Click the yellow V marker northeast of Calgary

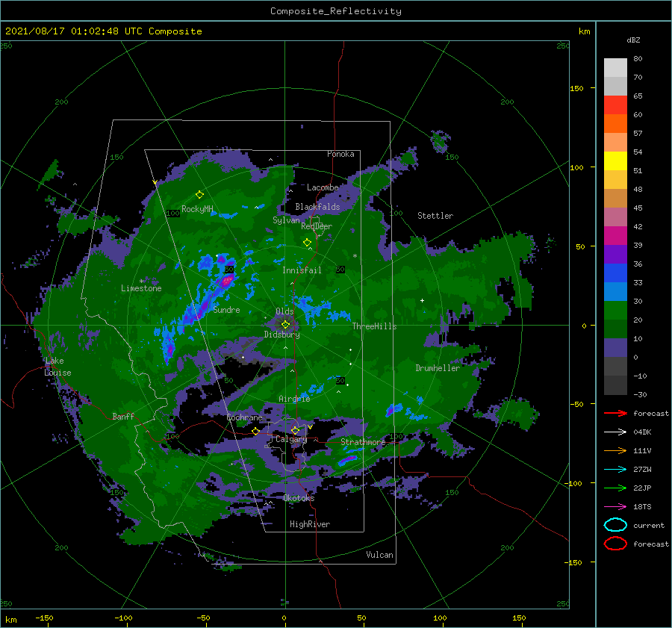click(310, 427)
